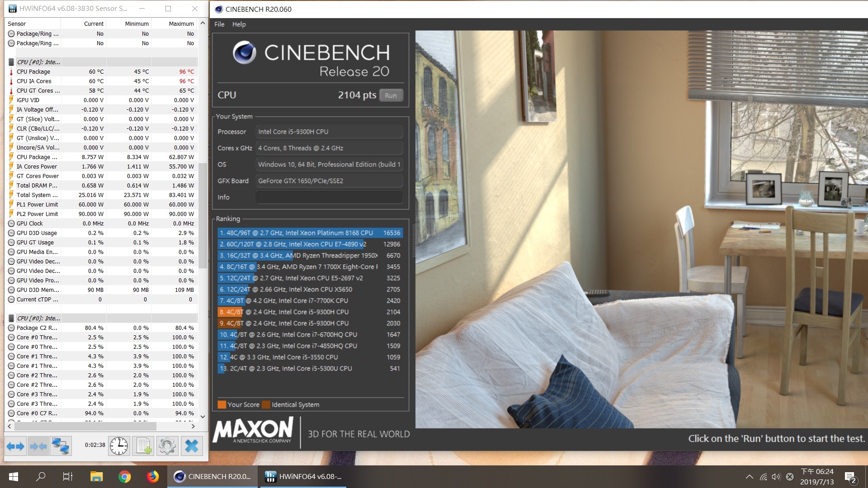Show hidden system tray icons
The height and width of the screenshot is (488, 868).
coord(749,477)
